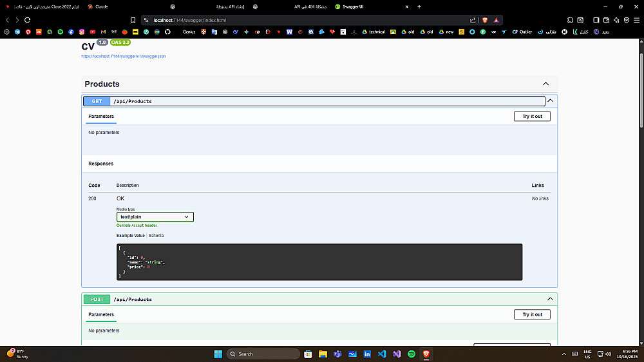
Task: Open the Pinterest bookmark
Action: (28, 32)
